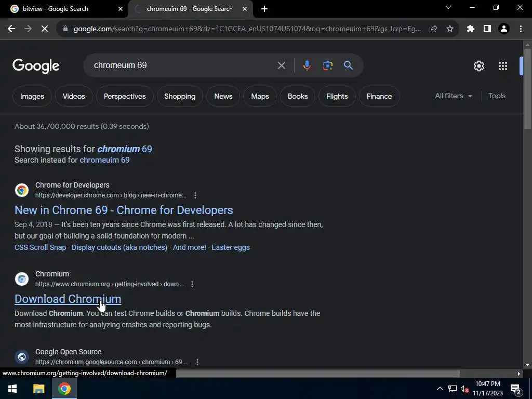
Task: Expand the All filters dropdown
Action: click(453, 96)
